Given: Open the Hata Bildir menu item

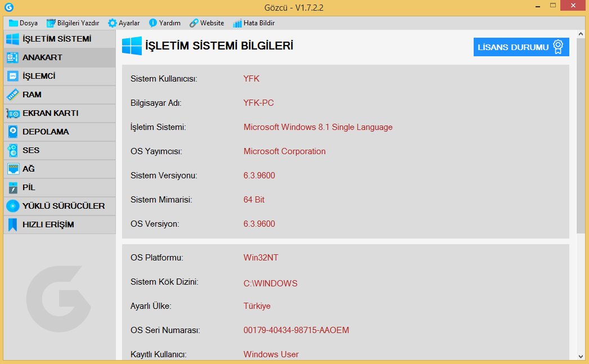Looking at the screenshot, I should [254, 23].
